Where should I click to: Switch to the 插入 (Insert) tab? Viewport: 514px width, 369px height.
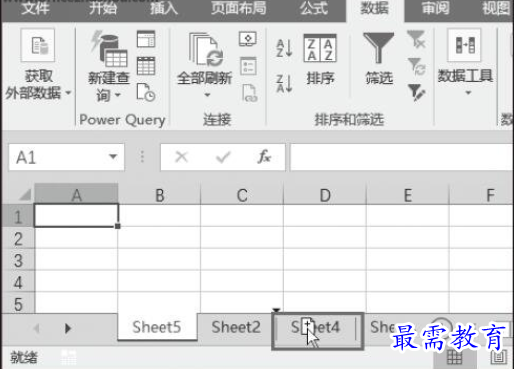(164, 8)
